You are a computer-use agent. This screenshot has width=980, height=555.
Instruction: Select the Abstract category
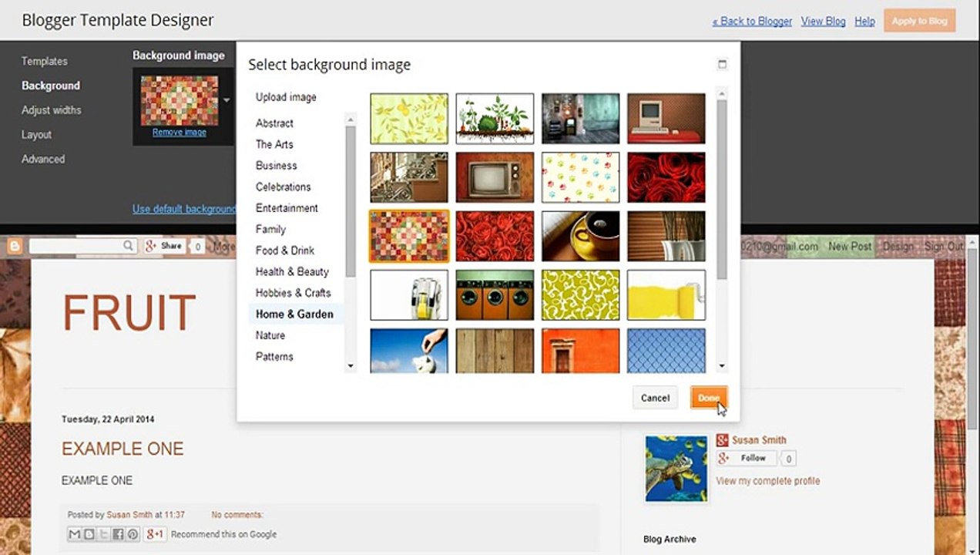(x=274, y=123)
